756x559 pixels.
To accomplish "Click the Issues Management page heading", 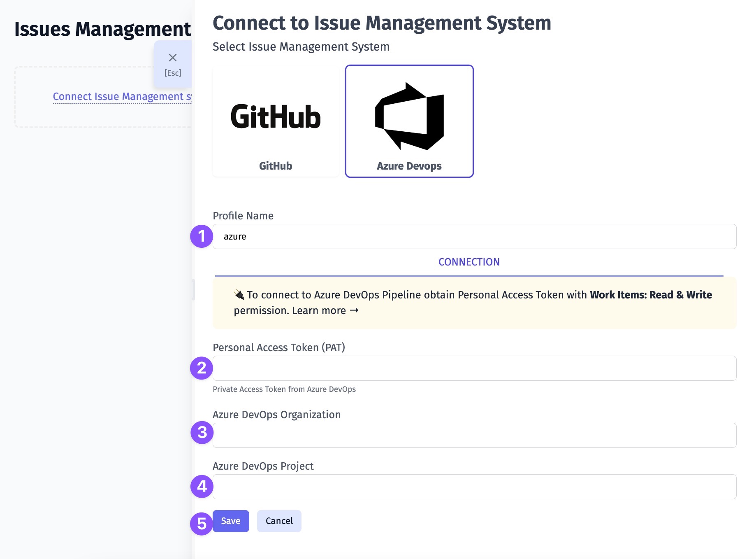I will tap(102, 29).
